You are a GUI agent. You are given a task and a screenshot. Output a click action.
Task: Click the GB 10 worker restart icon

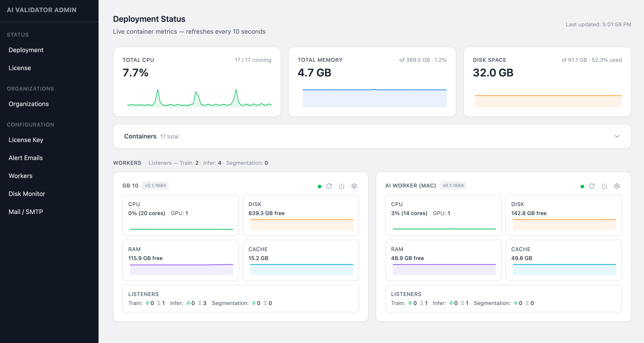pyautogui.click(x=329, y=186)
